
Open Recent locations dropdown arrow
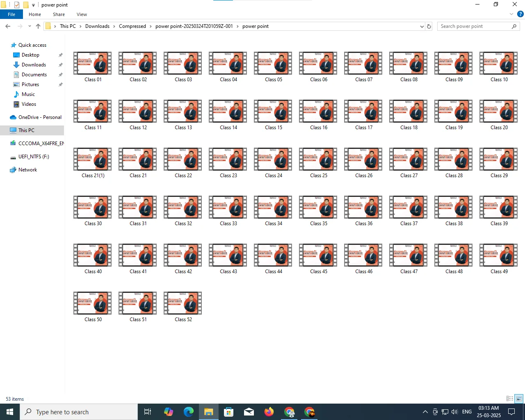click(x=30, y=26)
